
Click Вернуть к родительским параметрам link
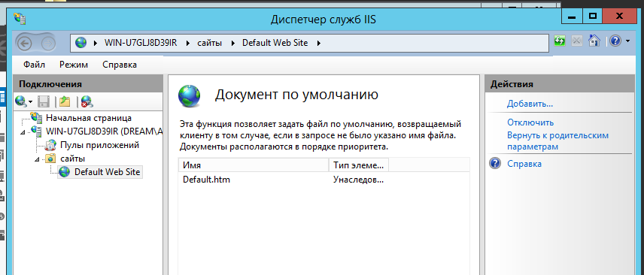pos(557,141)
